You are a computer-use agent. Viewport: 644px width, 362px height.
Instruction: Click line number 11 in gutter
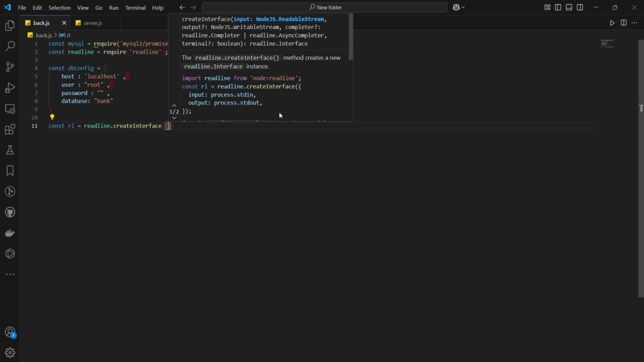(35, 126)
